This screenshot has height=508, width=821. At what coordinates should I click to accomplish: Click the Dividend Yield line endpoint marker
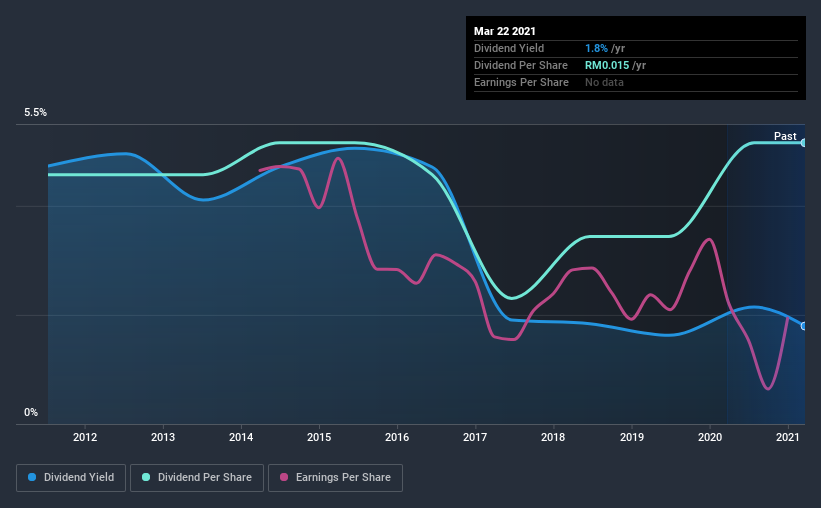click(x=804, y=326)
